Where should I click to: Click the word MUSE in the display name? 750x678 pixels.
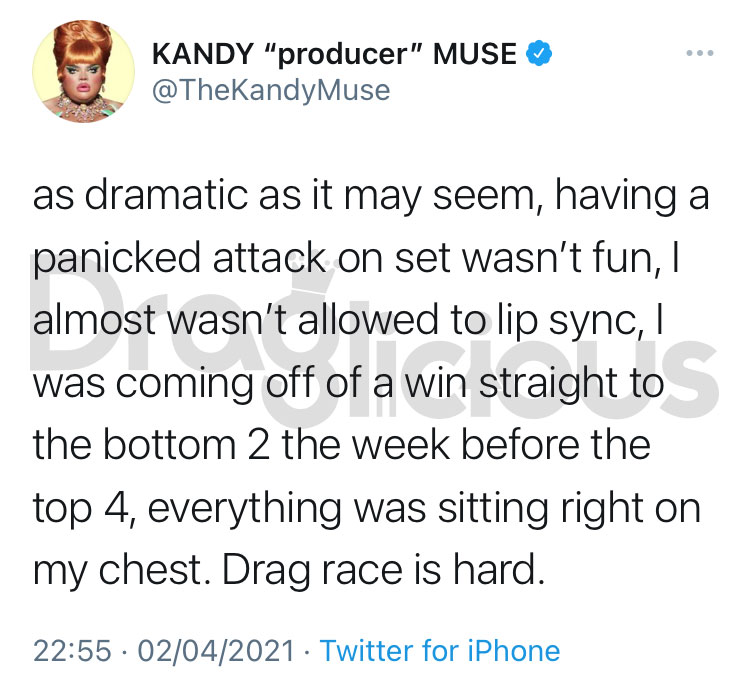[474, 53]
